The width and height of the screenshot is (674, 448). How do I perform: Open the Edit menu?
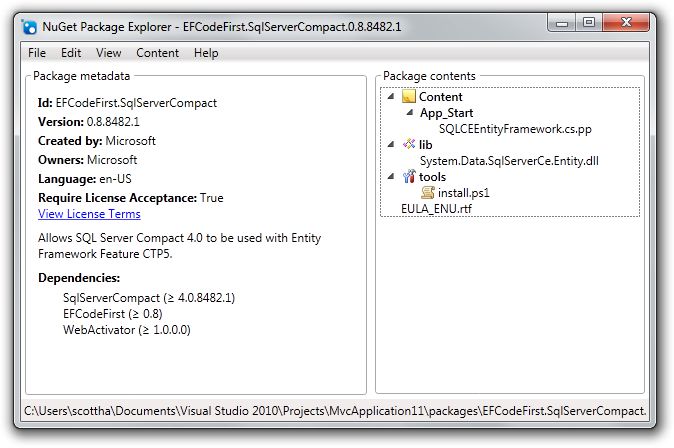pyautogui.click(x=71, y=53)
